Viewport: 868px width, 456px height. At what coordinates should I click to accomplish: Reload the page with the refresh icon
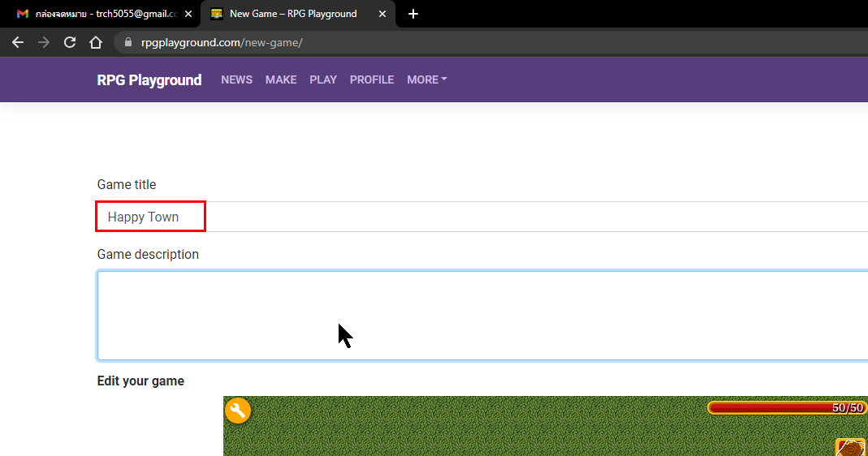click(70, 43)
